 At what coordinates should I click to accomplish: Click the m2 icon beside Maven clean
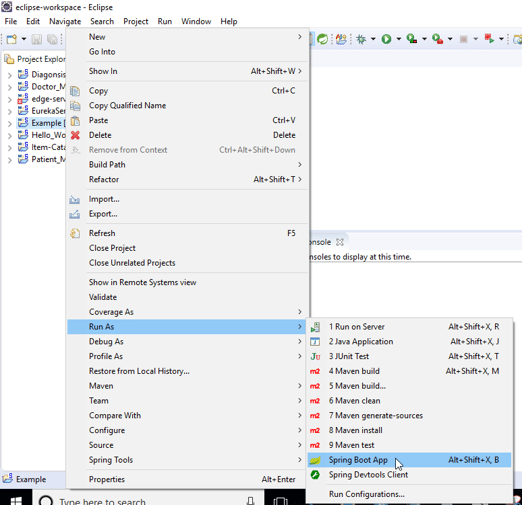(315, 401)
